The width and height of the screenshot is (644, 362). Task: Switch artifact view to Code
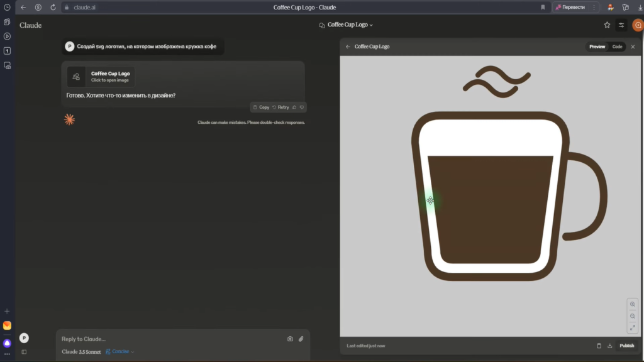point(617,47)
